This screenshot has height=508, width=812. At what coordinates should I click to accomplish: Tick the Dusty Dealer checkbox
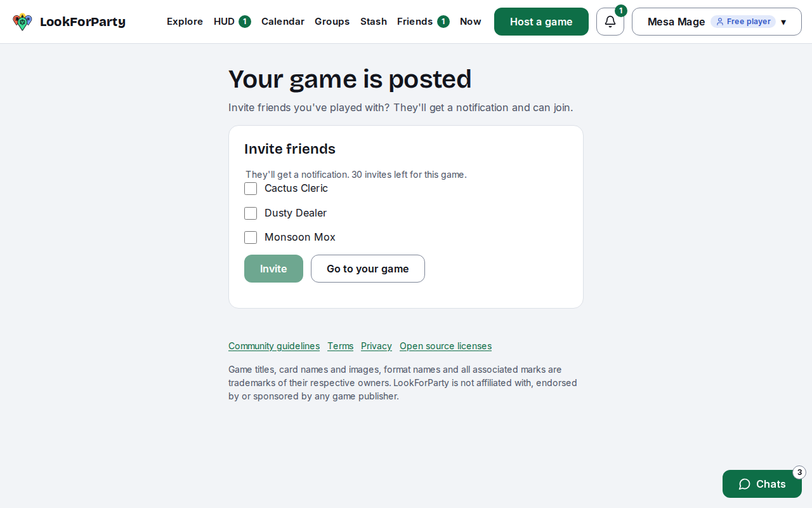click(251, 213)
